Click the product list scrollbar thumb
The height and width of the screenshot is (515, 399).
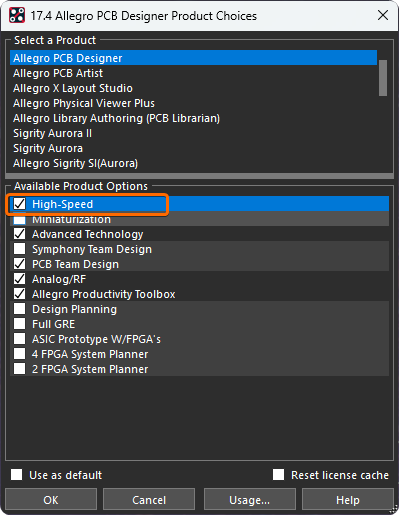[x=383, y=78]
